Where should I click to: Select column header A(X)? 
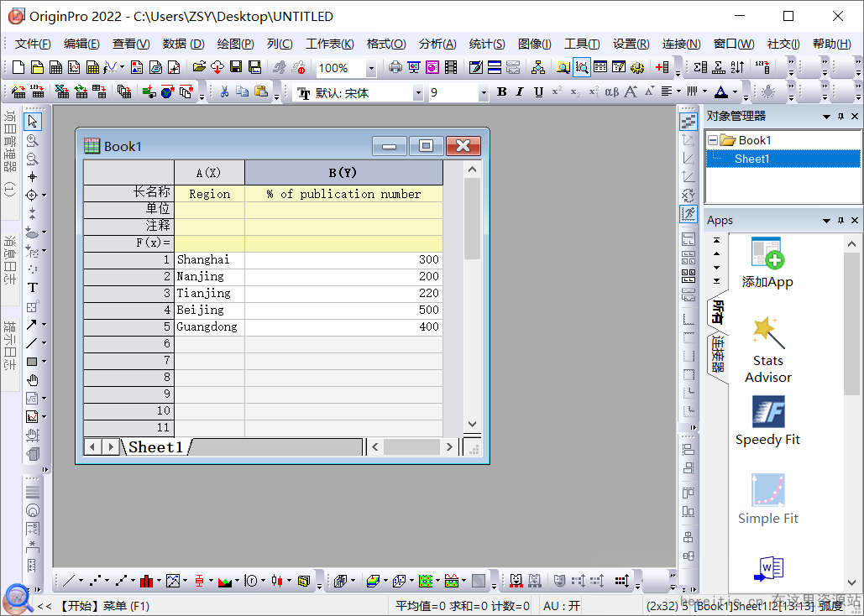tap(209, 172)
